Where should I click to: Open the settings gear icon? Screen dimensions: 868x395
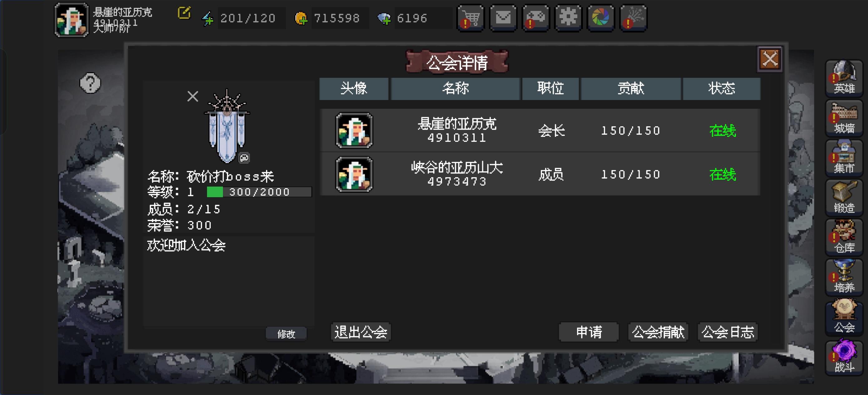568,17
